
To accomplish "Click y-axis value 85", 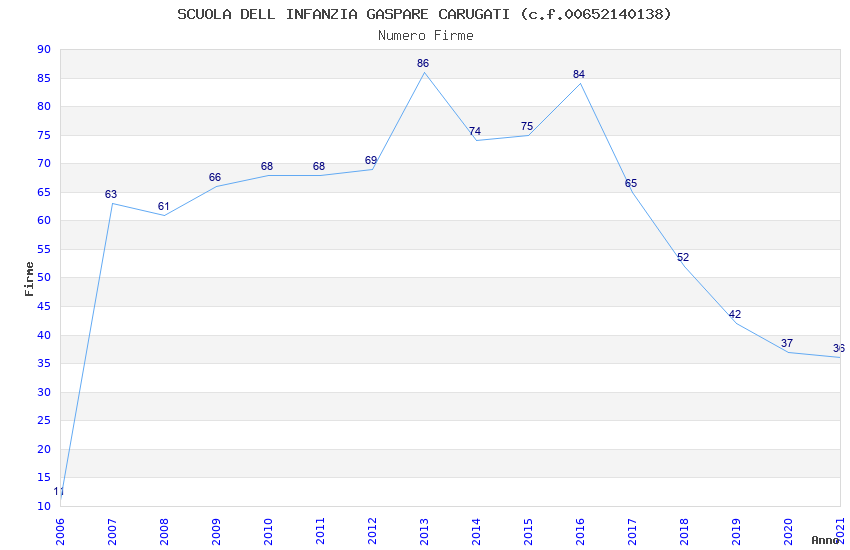I will coord(44,78).
